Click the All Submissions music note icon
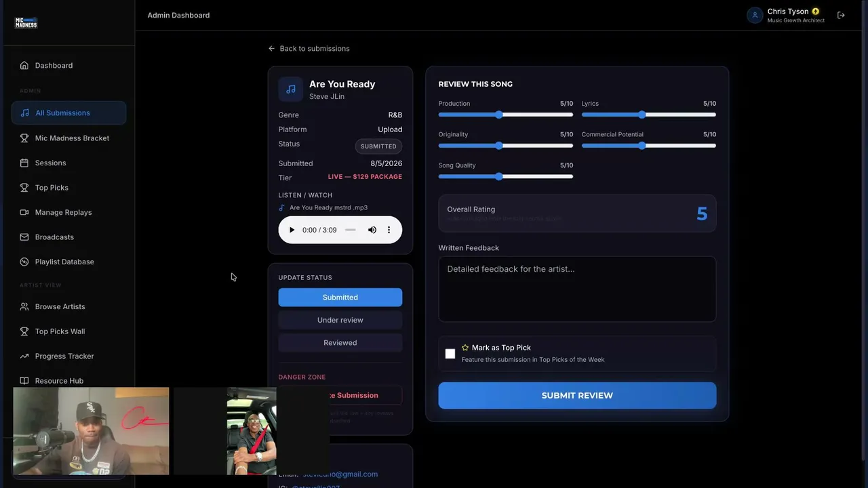The image size is (868, 488). 24,113
